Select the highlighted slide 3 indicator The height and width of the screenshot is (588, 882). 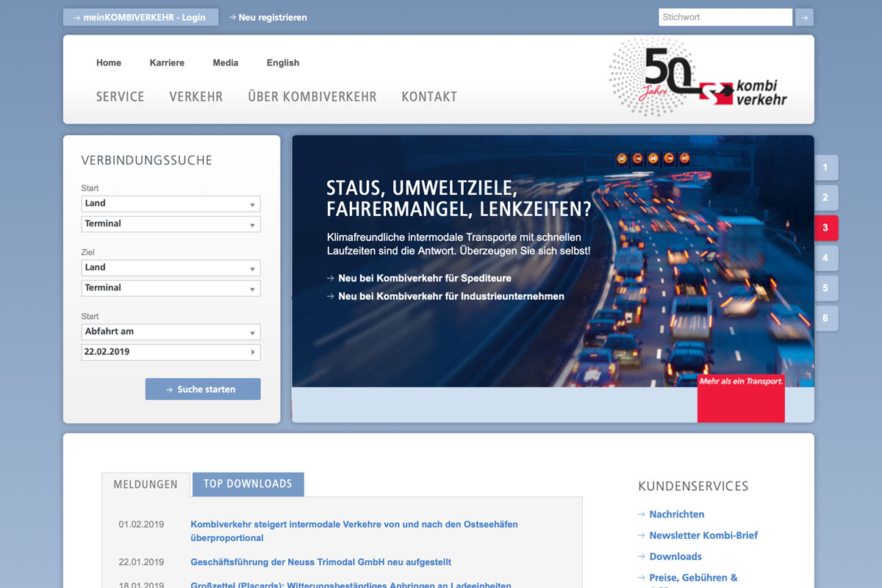[825, 228]
